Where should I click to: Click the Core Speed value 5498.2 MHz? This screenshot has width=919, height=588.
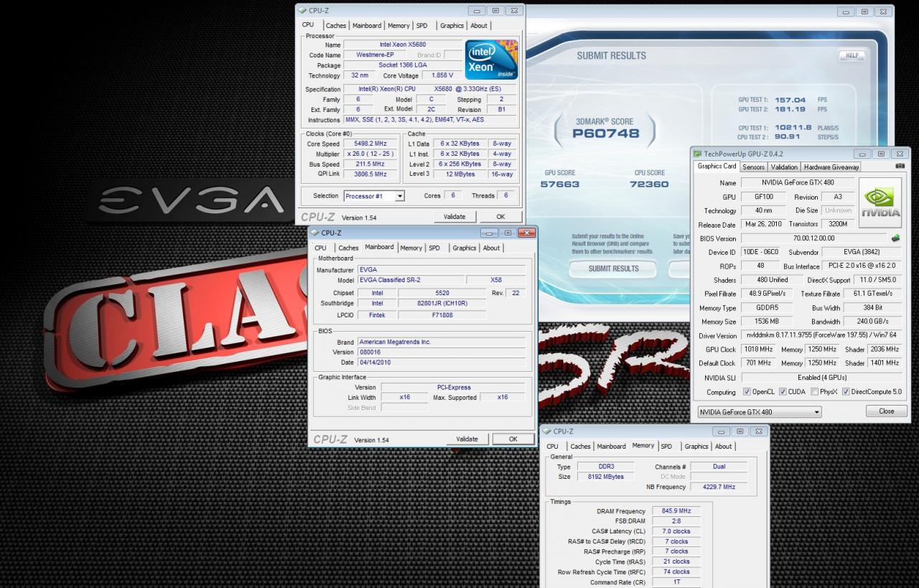pyautogui.click(x=371, y=144)
